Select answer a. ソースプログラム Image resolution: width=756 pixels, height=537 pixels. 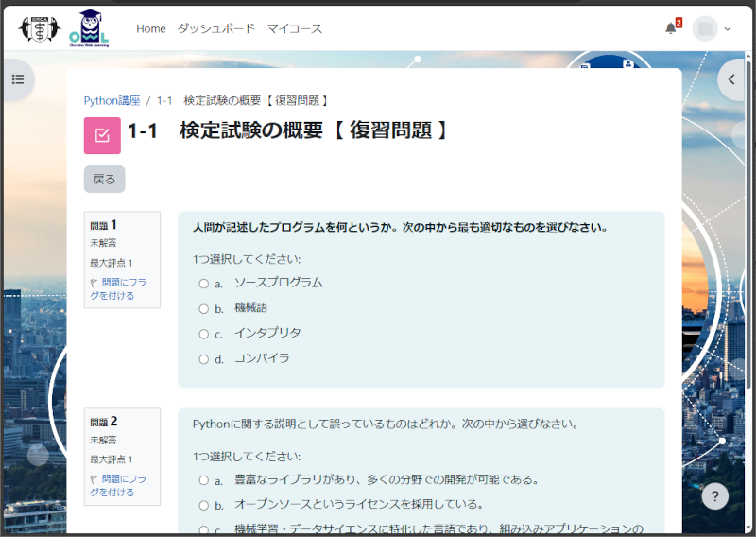203,283
